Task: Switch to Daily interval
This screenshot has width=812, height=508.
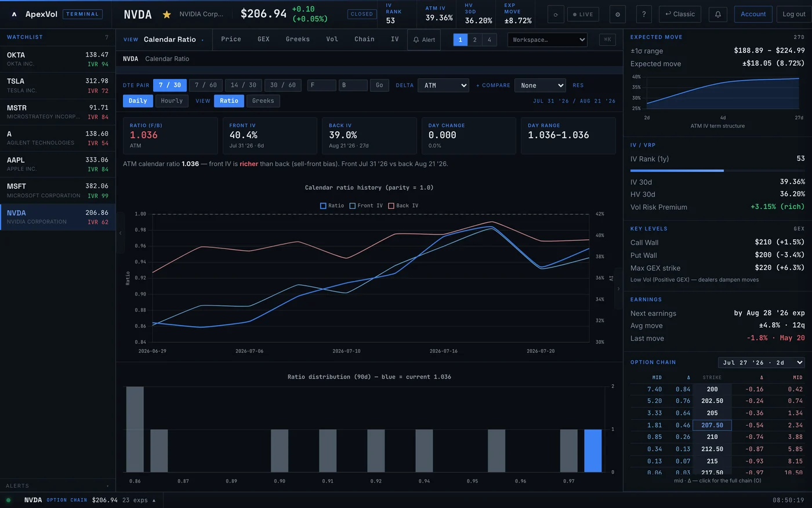Action: [137, 101]
